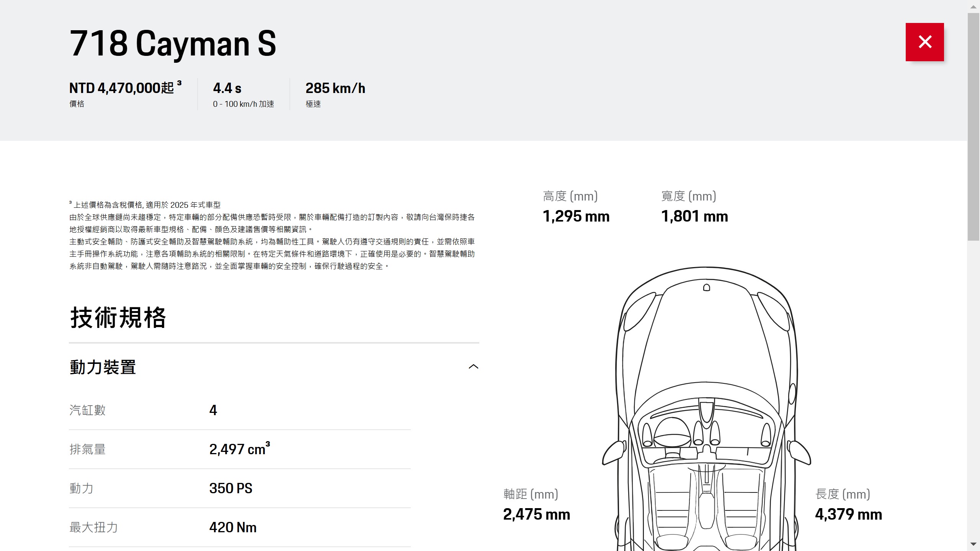Click the 420 Nm torque value

233,527
